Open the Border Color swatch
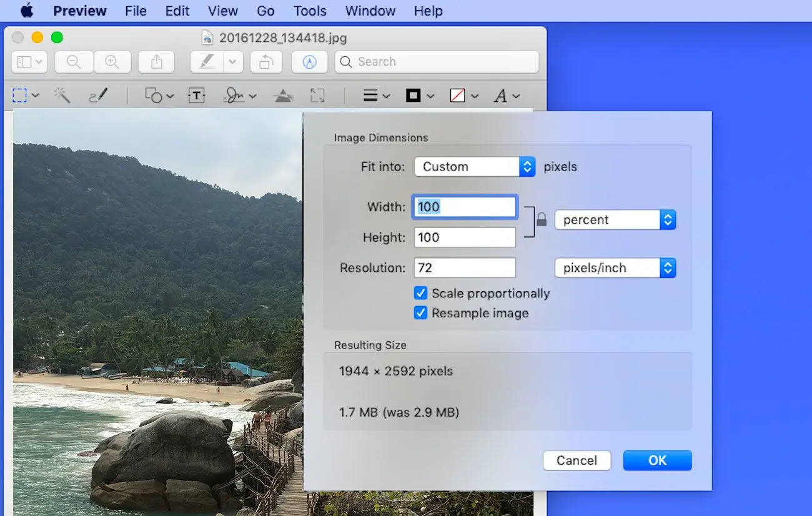This screenshot has height=516, width=812. click(x=420, y=96)
